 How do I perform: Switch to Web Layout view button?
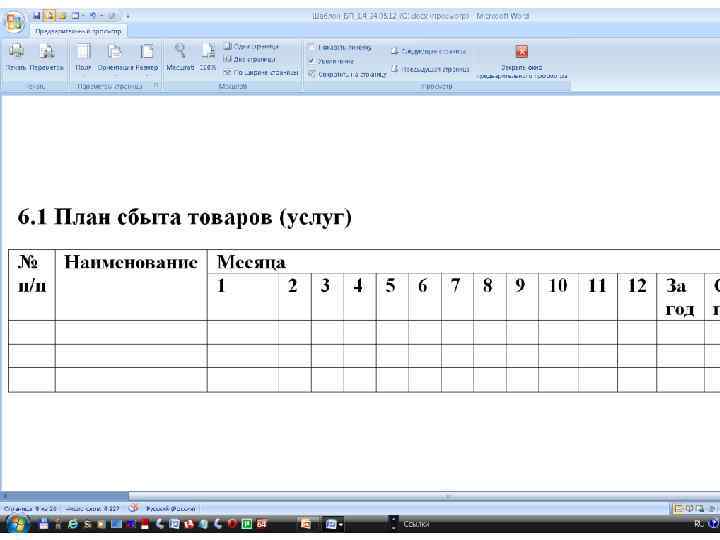[x=699, y=508]
